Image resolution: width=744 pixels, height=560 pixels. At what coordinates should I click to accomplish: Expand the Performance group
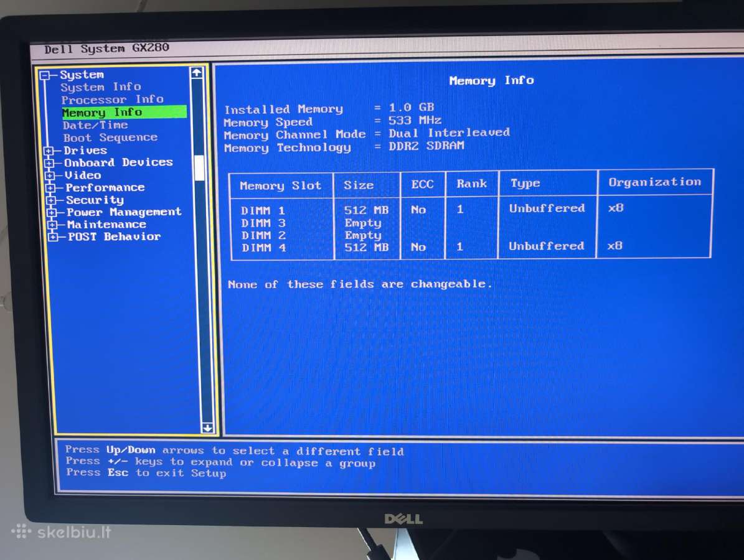click(x=50, y=189)
